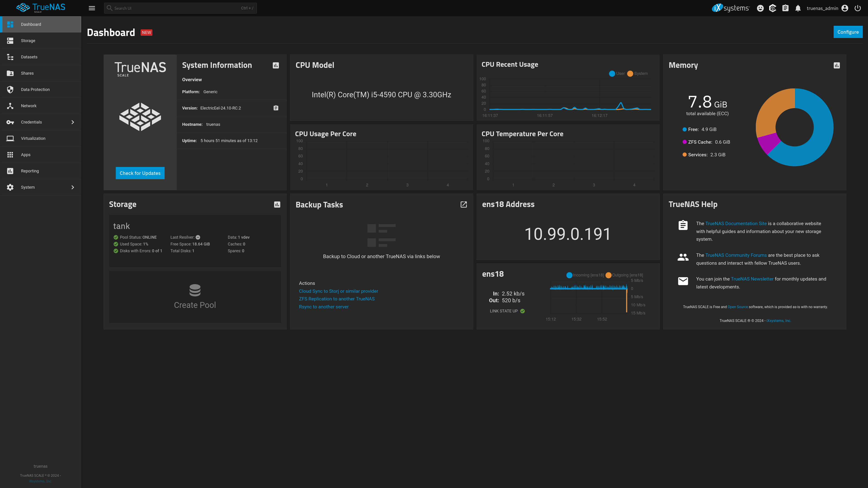Image resolution: width=868 pixels, height=488 pixels.
Task: Click the Apps grid icon
Action: (x=10, y=155)
